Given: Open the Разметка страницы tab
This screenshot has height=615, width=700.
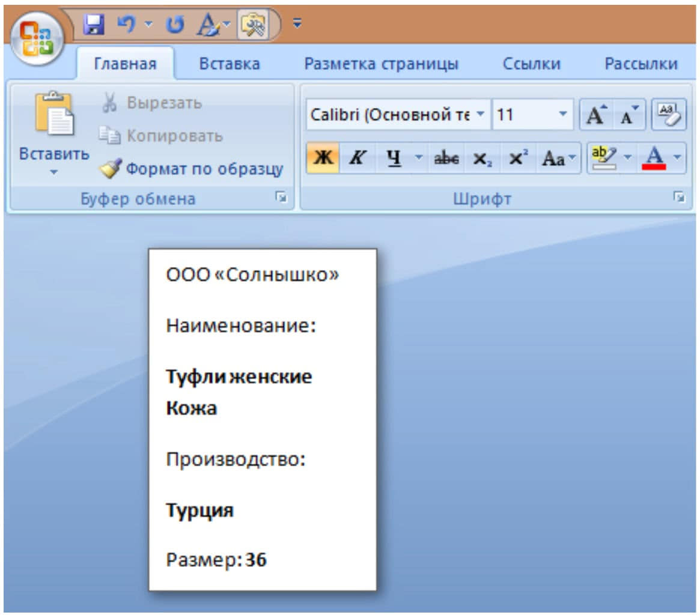Looking at the screenshot, I should point(381,64).
